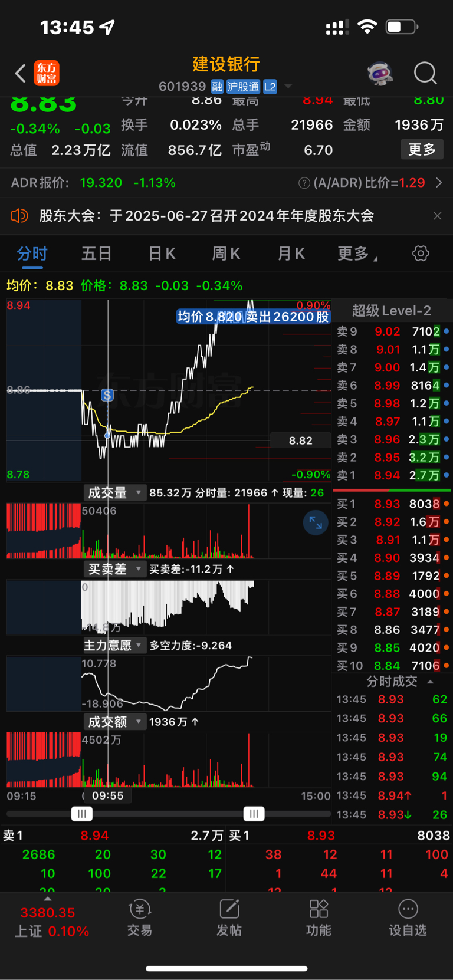Click the left time range slider handle
The image size is (453, 980).
click(x=82, y=814)
